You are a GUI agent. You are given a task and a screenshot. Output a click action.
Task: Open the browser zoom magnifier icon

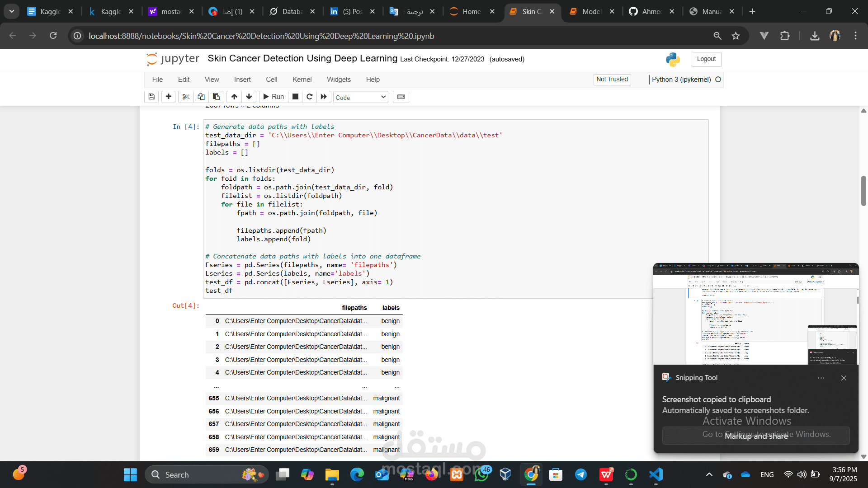point(717,36)
